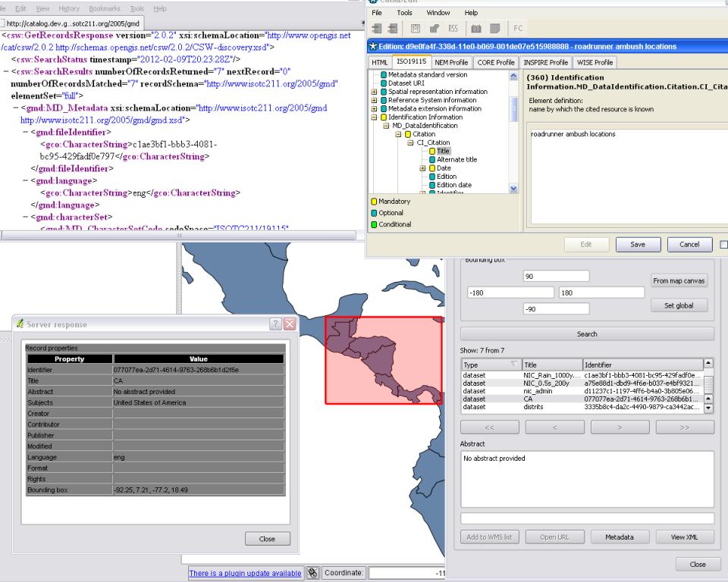Click the teal icon beside Dataset URI
This screenshot has width=728, height=582.
[384, 83]
